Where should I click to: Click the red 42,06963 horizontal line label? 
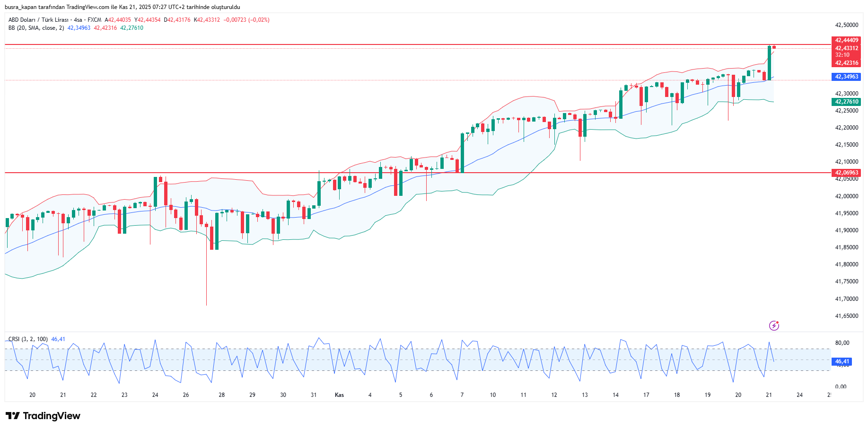(846, 173)
